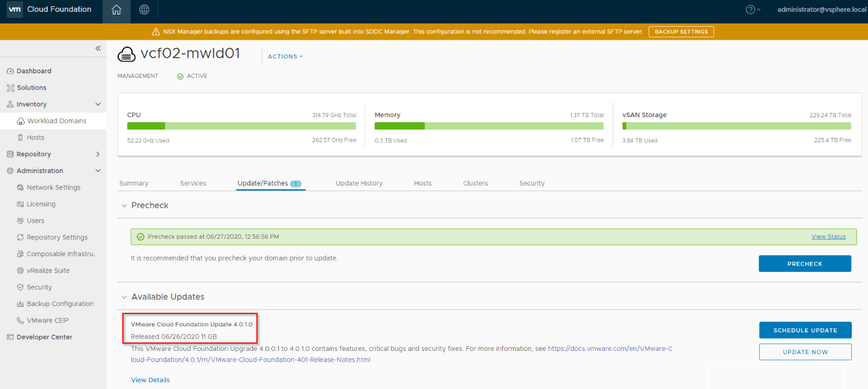
Task: Click the Repository Settings sync icon
Action: click(21, 237)
